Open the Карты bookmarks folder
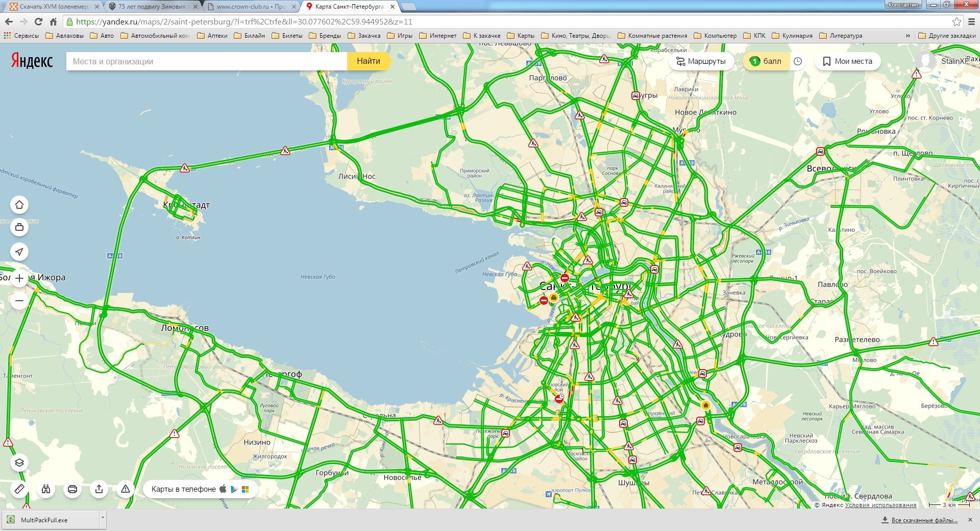The height and width of the screenshot is (531, 980). coord(521,36)
